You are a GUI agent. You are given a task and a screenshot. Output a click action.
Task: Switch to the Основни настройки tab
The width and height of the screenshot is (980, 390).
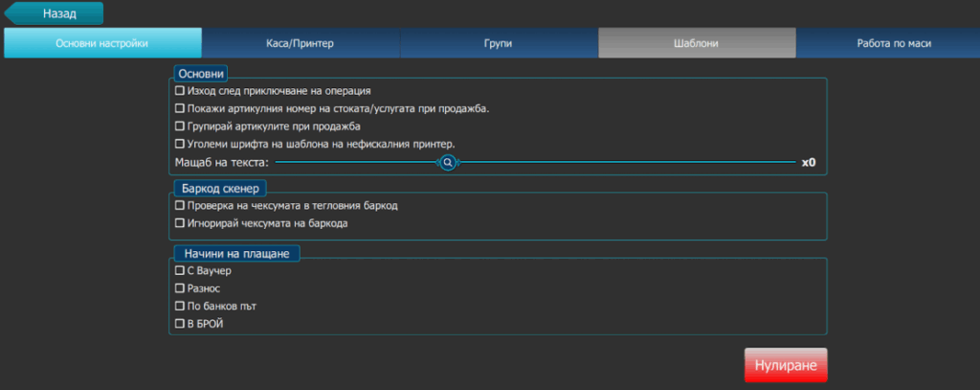point(102,43)
